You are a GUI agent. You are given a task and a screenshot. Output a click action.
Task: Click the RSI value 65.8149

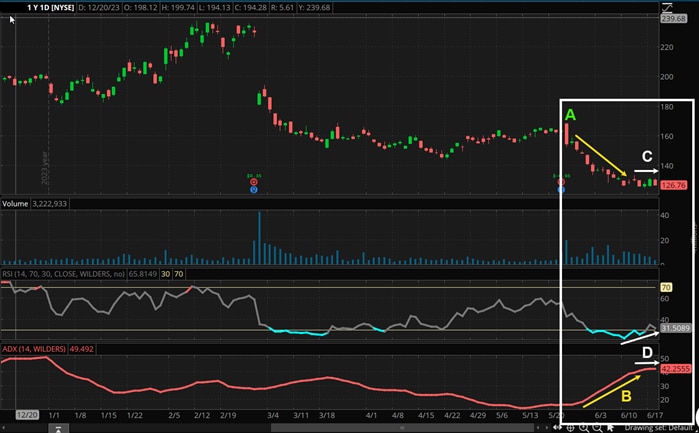[x=143, y=274]
